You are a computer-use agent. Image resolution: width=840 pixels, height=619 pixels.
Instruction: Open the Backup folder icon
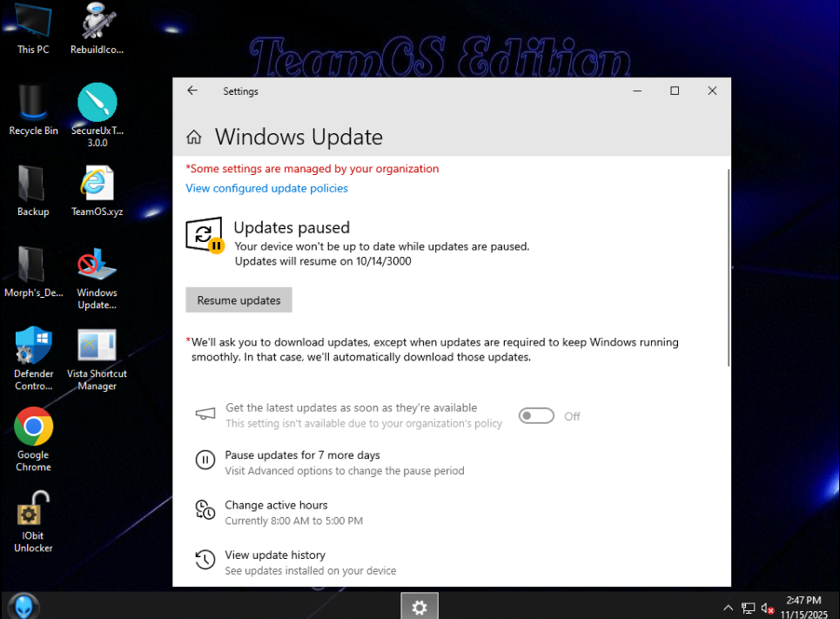click(33, 191)
